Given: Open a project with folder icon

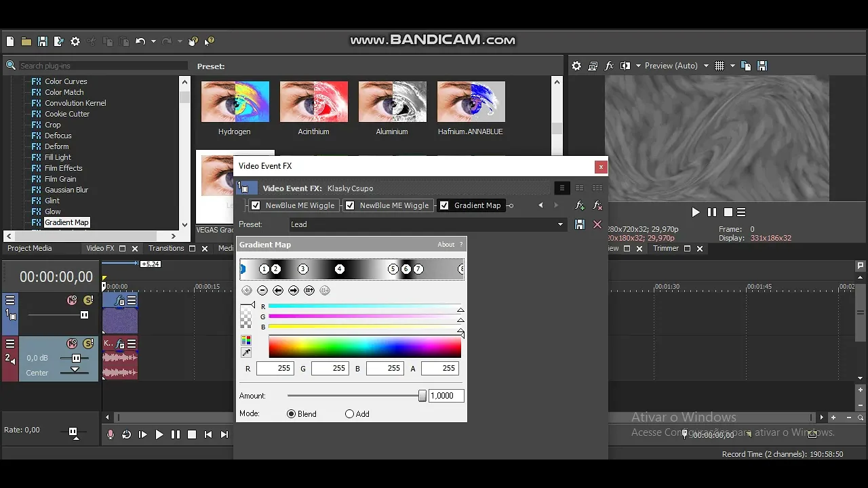Looking at the screenshot, I should (x=26, y=41).
